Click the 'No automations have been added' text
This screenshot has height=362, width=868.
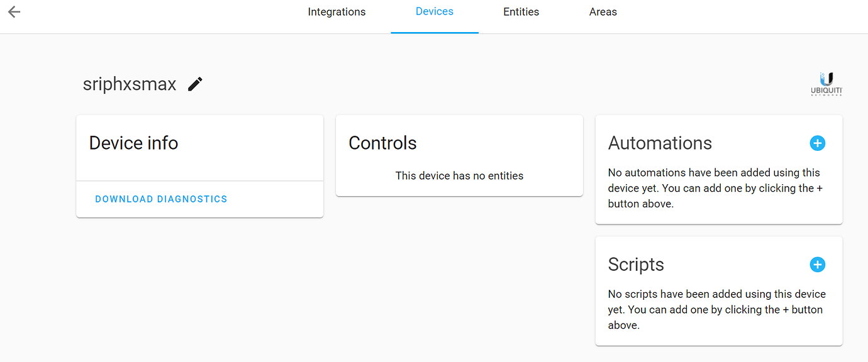pos(716,188)
